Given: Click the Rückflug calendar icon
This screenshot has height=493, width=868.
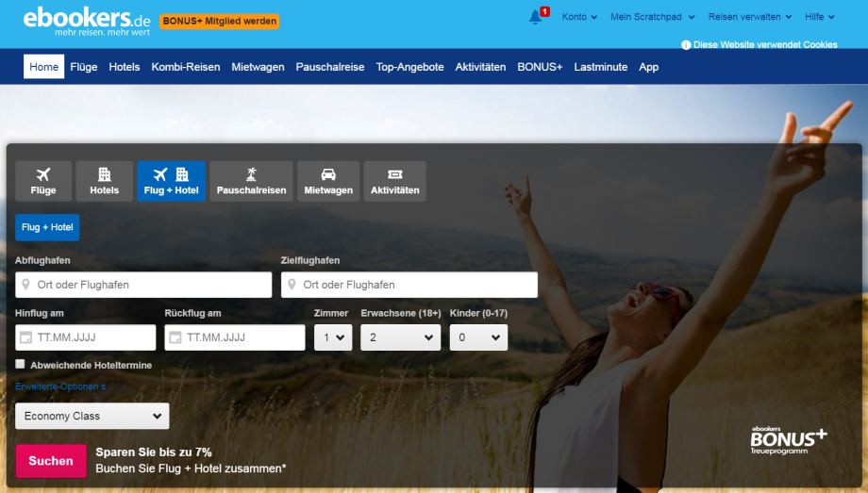Looking at the screenshot, I should click(x=175, y=337).
